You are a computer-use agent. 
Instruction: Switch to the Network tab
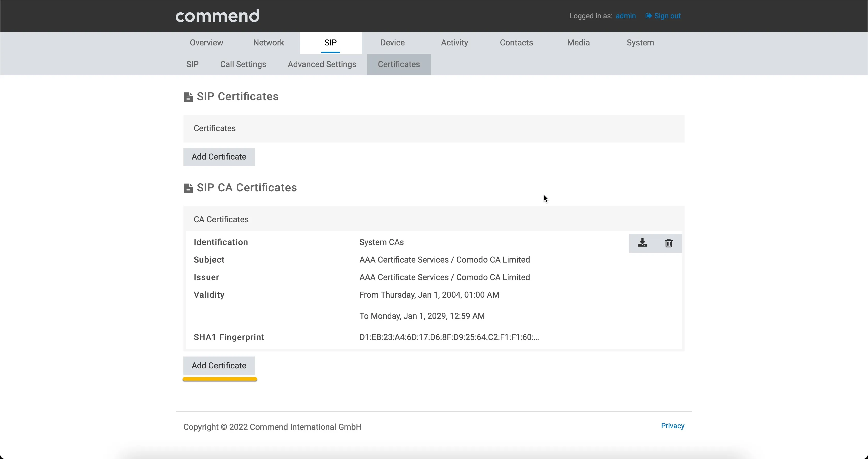(x=269, y=43)
